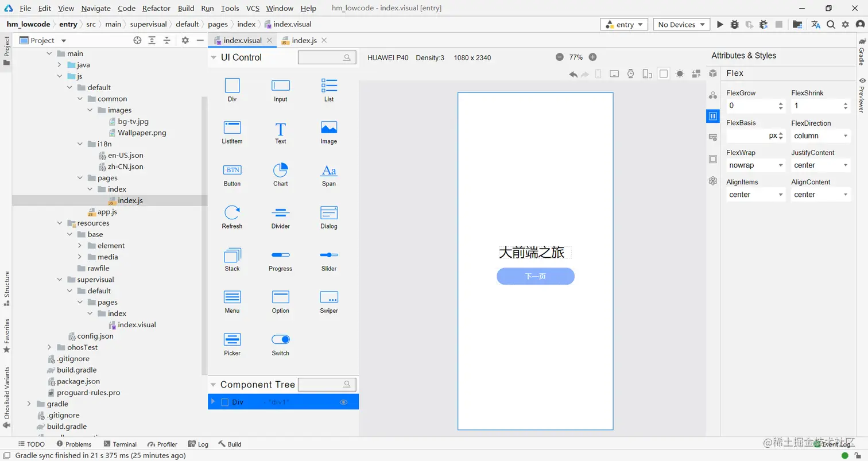Select the Dialog control icon
This screenshot has height=461, width=868.
tap(329, 212)
